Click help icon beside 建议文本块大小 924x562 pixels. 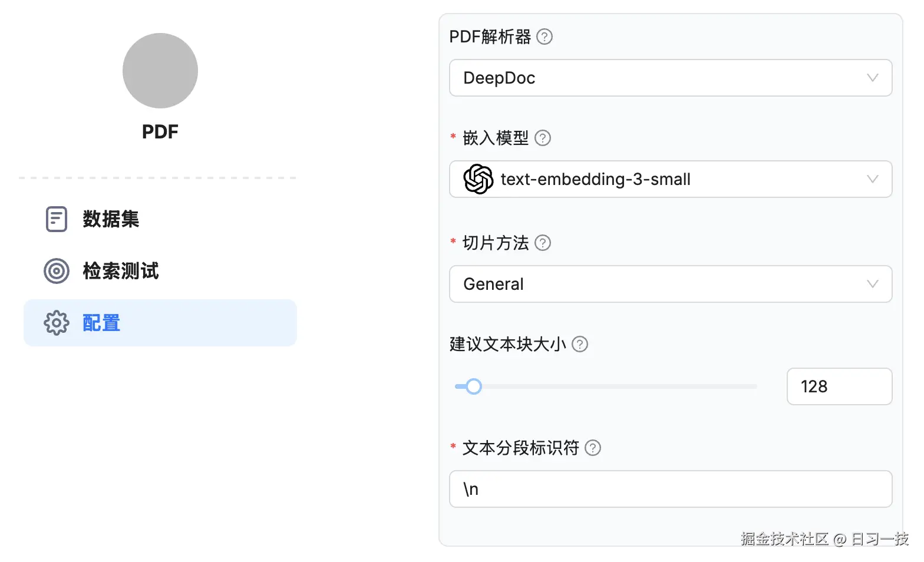pyautogui.click(x=580, y=344)
